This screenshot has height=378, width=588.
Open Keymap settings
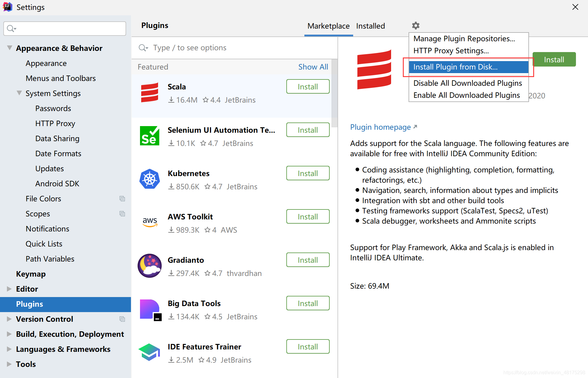point(31,274)
